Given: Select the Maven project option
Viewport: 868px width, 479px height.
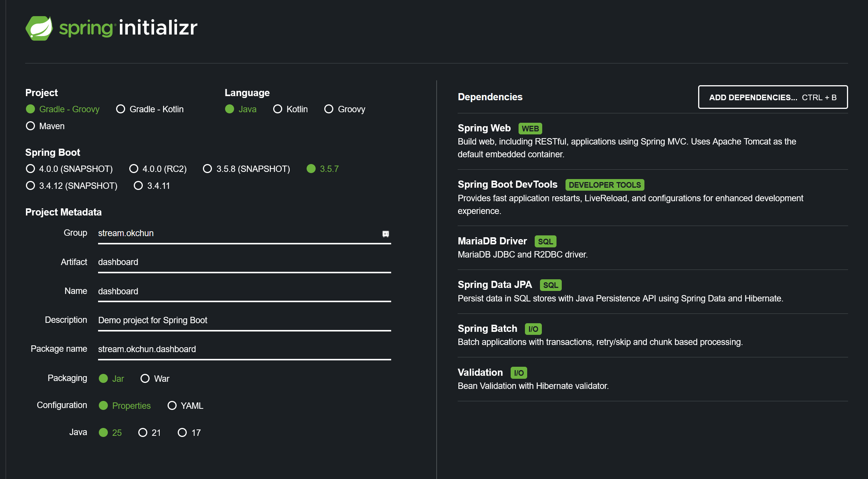Looking at the screenshot, I should [x=30, y=126].
